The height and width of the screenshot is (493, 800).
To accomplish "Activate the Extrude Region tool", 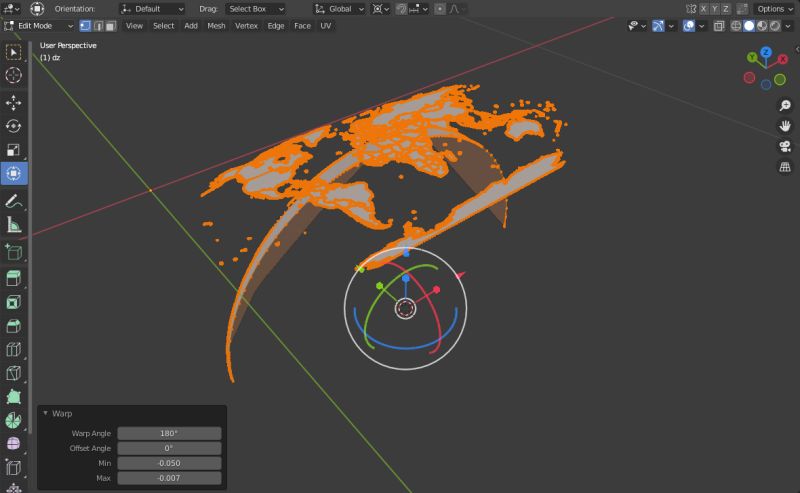I will point(13,279).
